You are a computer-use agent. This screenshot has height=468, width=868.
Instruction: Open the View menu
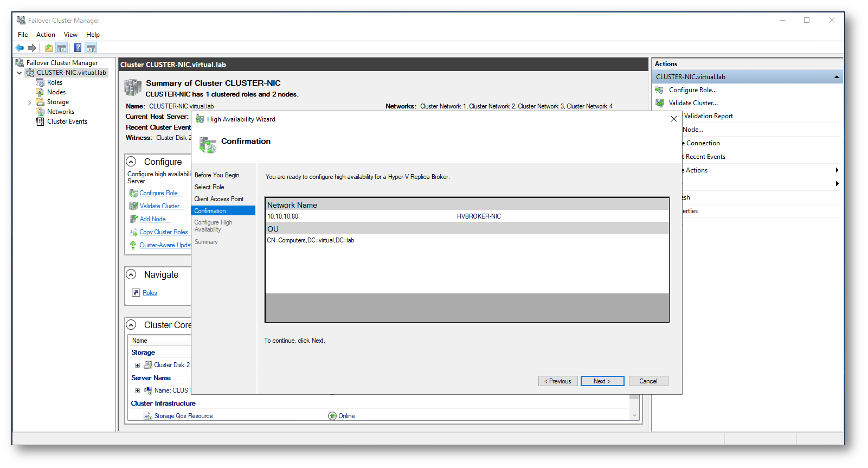(70, 35)
